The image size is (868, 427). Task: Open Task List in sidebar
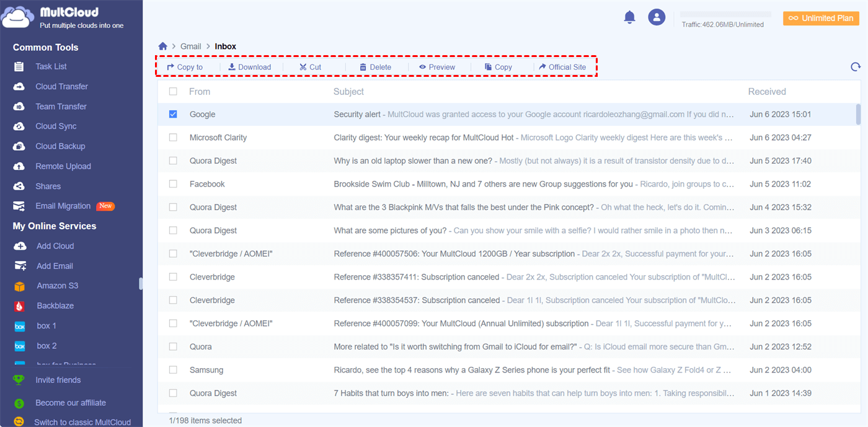click(51, 66)
